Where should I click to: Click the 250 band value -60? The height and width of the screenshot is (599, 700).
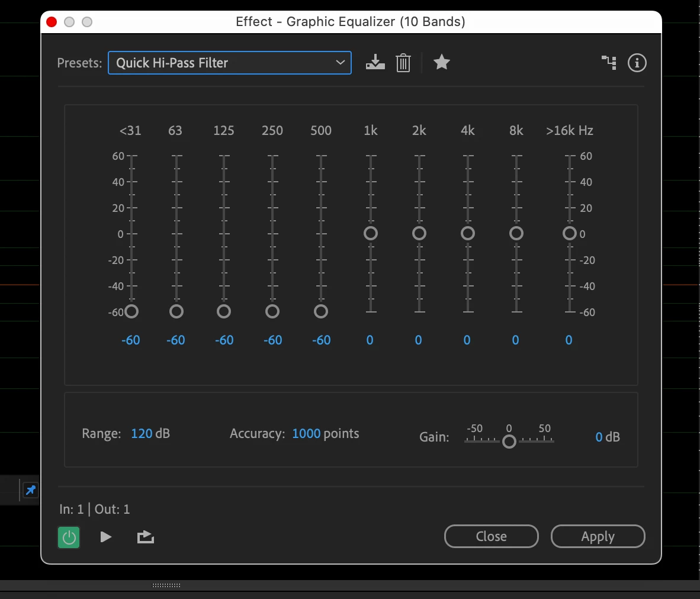[273, 340]
